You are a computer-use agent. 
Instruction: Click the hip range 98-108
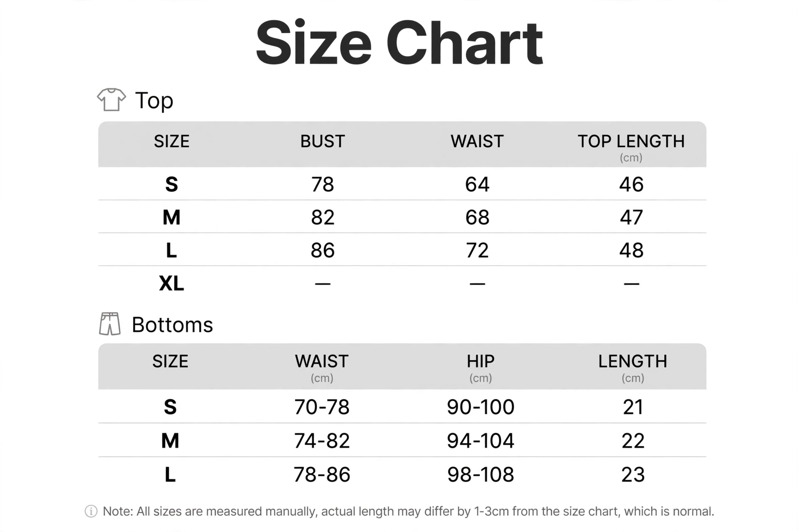(x=480, y=475)
